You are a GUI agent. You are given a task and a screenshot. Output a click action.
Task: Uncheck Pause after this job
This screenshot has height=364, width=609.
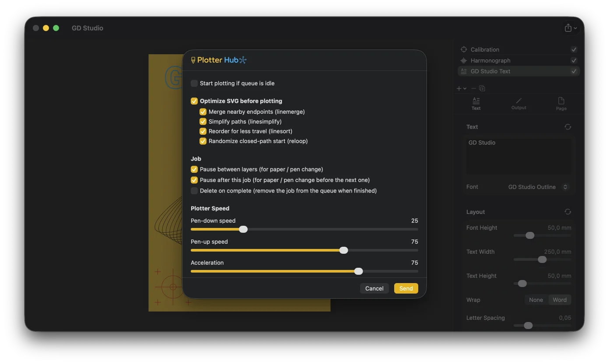[194, 180]
